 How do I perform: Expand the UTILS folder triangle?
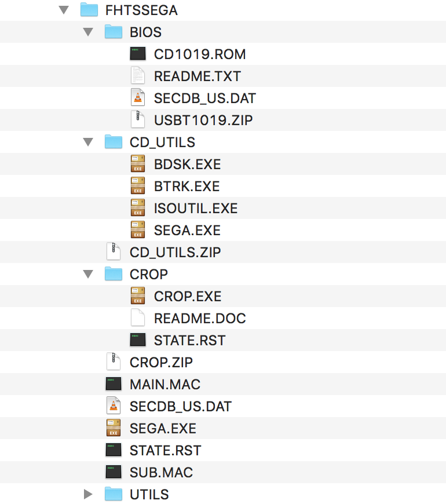coord(88,494)
